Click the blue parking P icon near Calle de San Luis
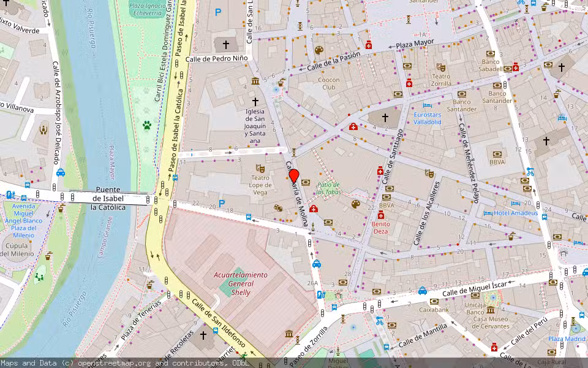 (x=217, y=12)
